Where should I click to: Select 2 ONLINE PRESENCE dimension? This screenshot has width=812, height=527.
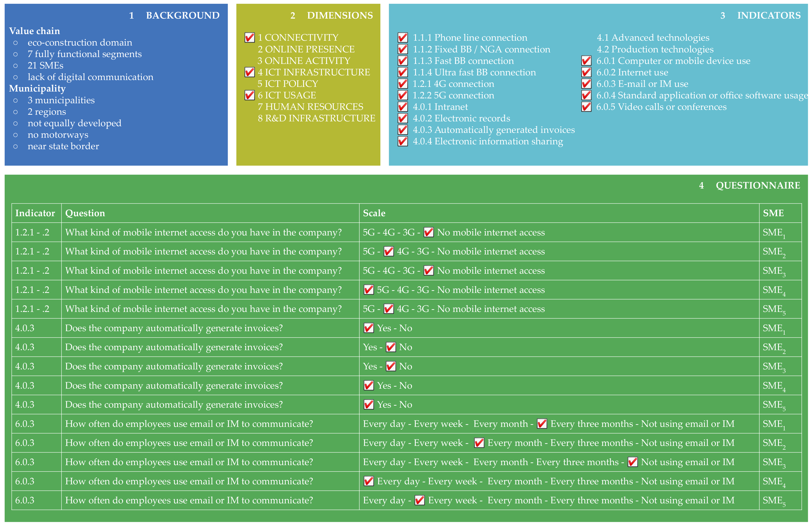(306, 49)
